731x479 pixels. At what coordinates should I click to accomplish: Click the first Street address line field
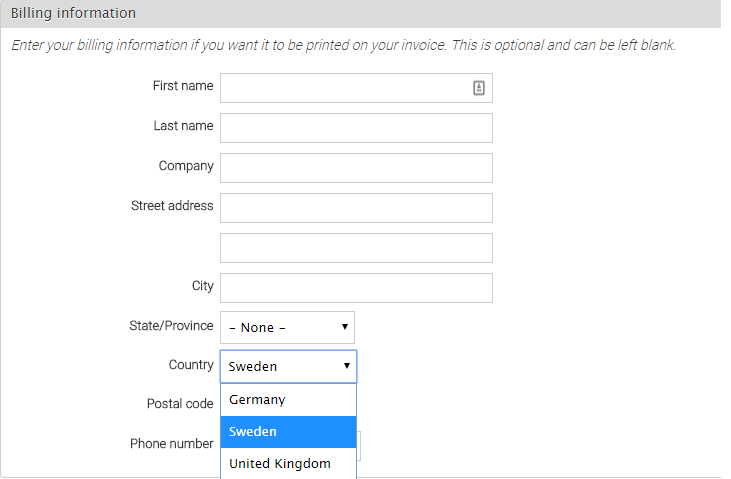click(356, 208)
